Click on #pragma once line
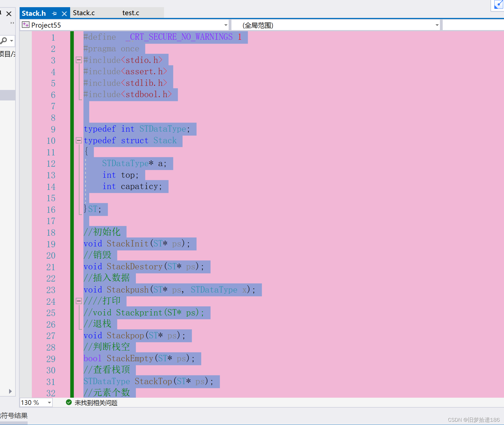This screenshot has width=504, height=425. 111,49
